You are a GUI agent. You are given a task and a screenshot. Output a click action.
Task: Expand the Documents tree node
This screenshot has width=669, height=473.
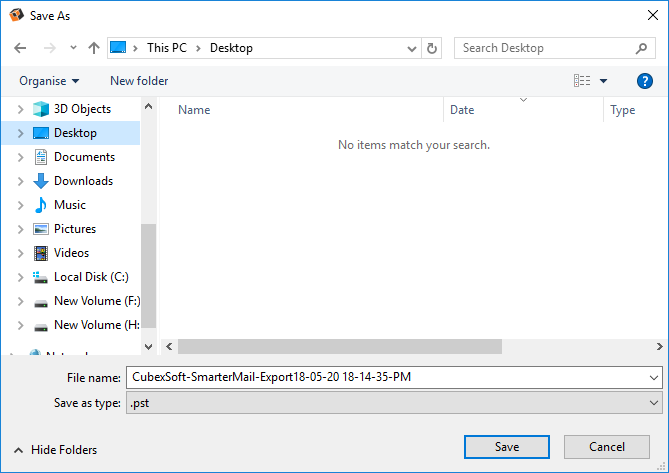click(x=20, y=157)
